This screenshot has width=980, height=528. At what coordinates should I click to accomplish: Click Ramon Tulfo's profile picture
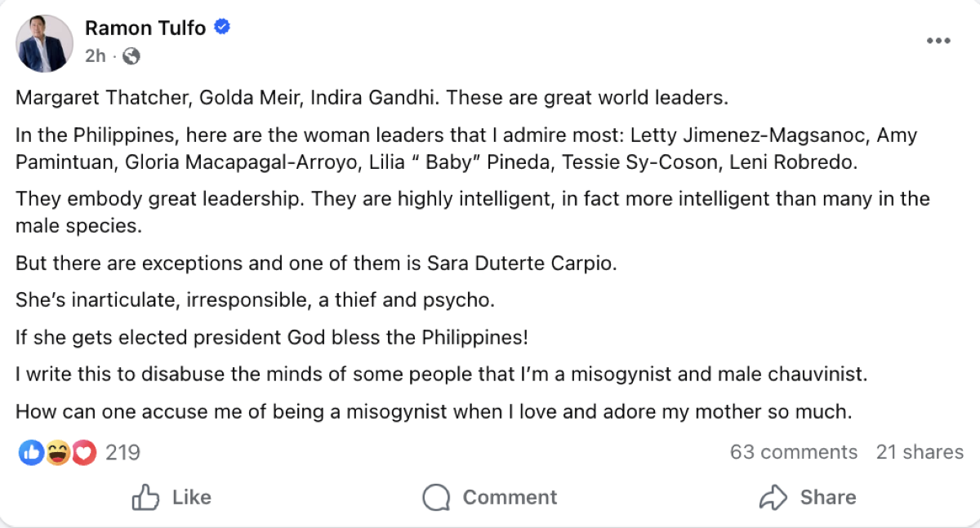point(44,43)
